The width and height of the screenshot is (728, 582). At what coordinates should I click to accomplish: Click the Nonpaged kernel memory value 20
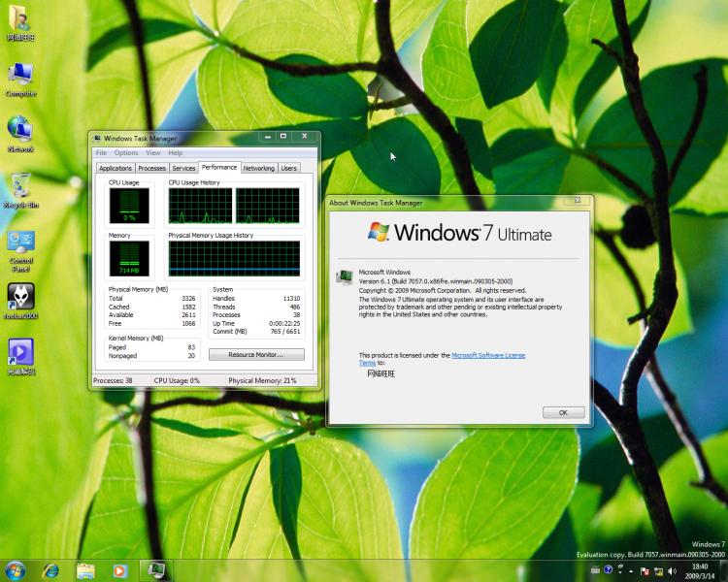click(191, 356)
